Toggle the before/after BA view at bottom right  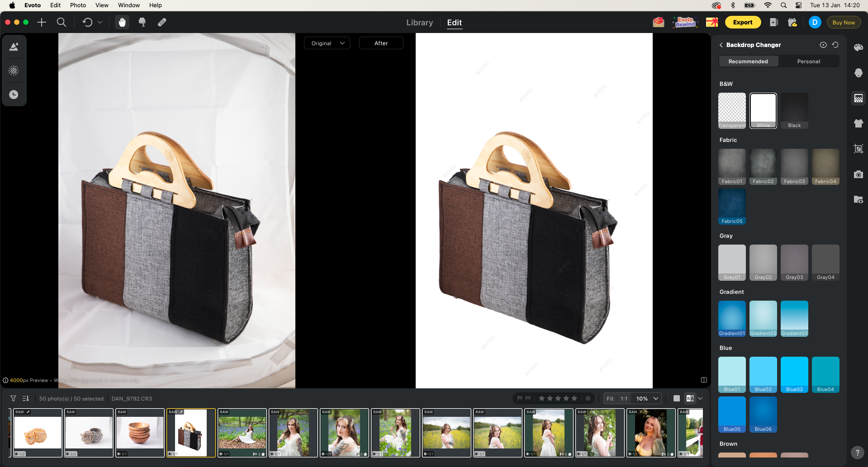[690, 398]
